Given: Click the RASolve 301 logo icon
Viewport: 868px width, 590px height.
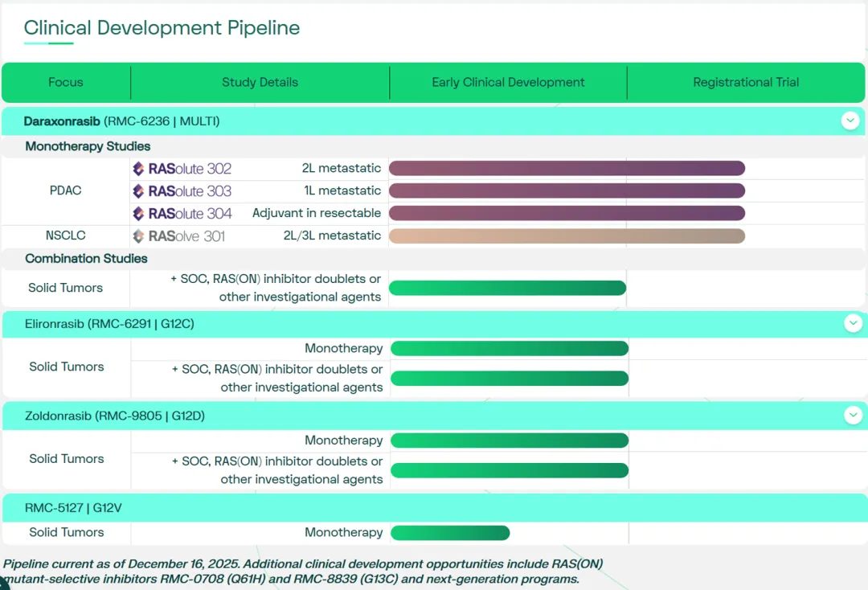Looking at the screenshot, I should [138, 236].
